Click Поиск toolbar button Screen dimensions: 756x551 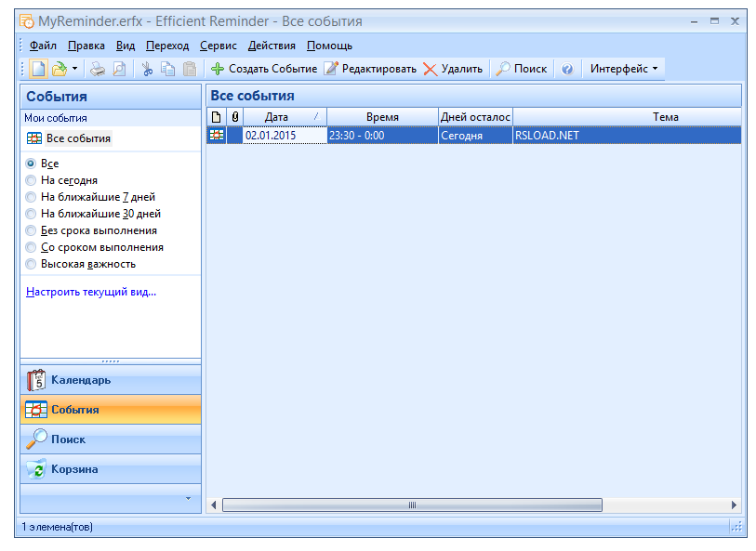tap(522, 69)
